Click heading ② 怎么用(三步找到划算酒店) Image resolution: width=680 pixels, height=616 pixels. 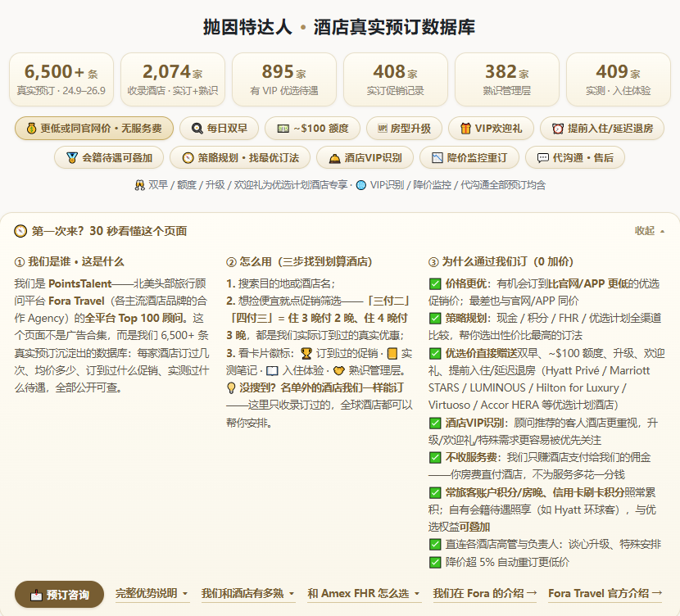299,262
